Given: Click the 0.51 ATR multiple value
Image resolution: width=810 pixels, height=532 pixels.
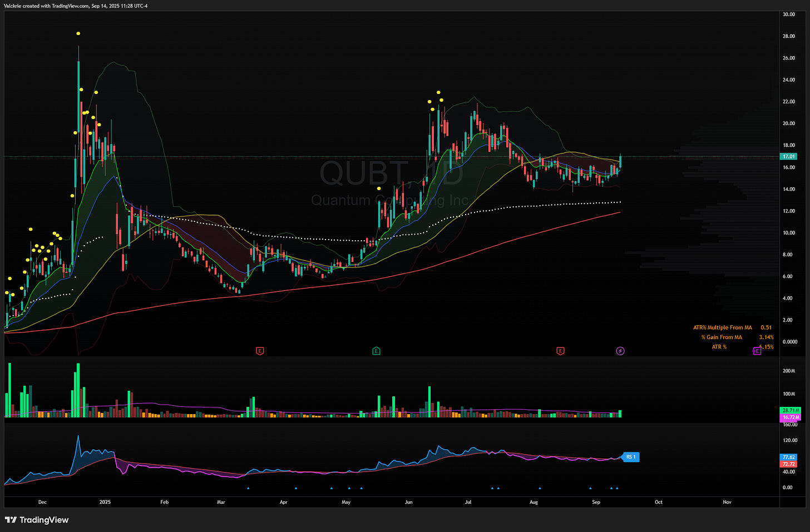Looking at the screenshot, I should (x=766, y=327).
